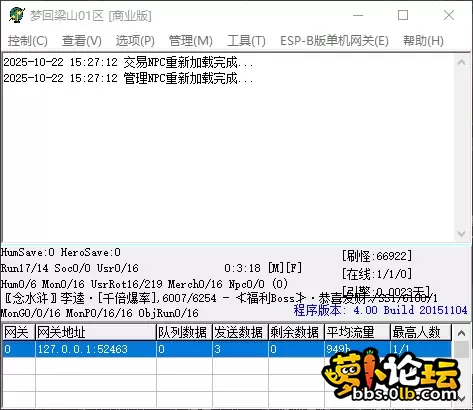473x410 pixels.
Task: Minimize the 梦回梁山01区 window
Action: pyautogui.click(x=358, y=15)
